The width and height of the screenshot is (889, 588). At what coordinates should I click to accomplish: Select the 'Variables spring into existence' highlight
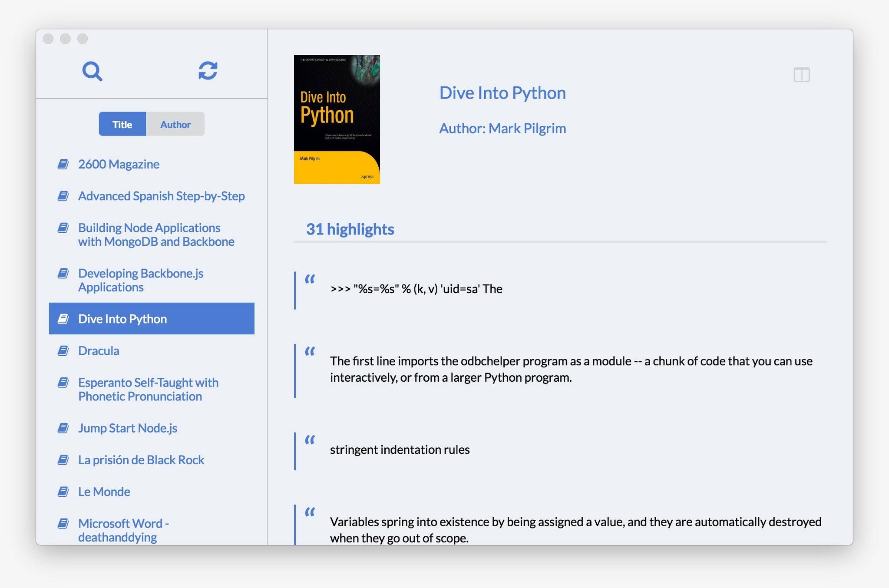575,530
